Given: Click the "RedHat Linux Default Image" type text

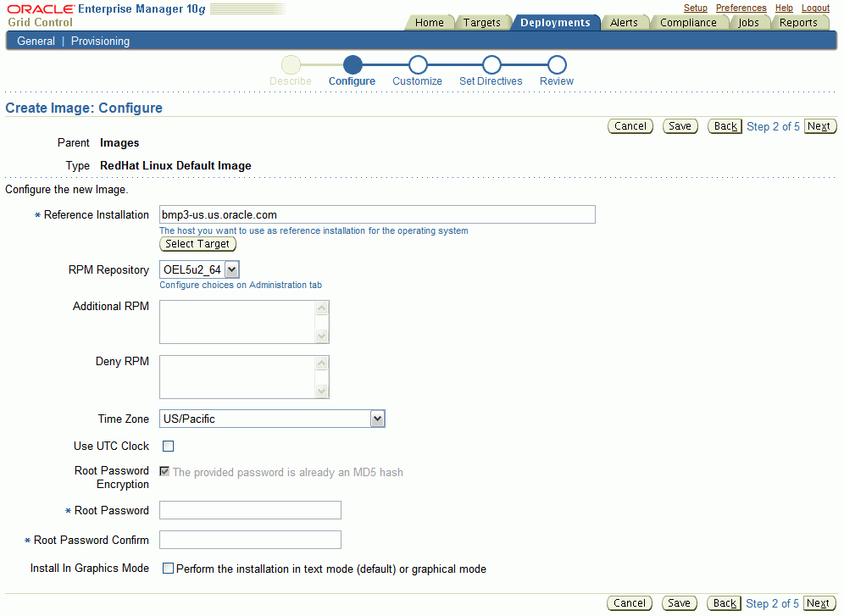Looking at the screenshot, I should point(175,166).
